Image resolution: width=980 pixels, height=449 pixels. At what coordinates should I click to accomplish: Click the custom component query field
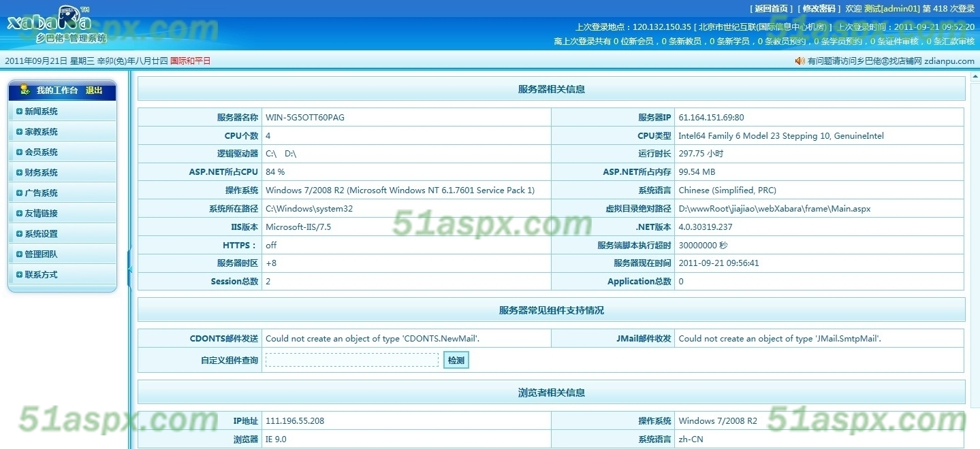tap(352, 360)
